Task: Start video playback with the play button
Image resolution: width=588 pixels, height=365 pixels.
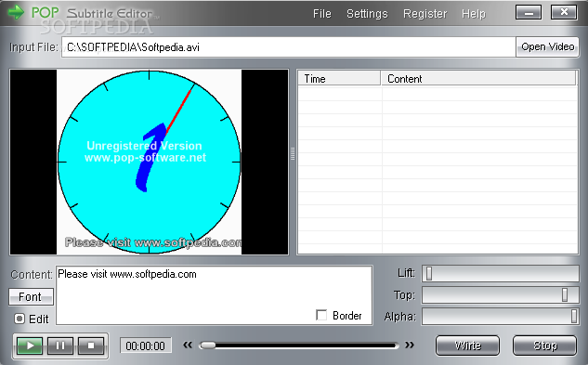Action: [30, 345]
